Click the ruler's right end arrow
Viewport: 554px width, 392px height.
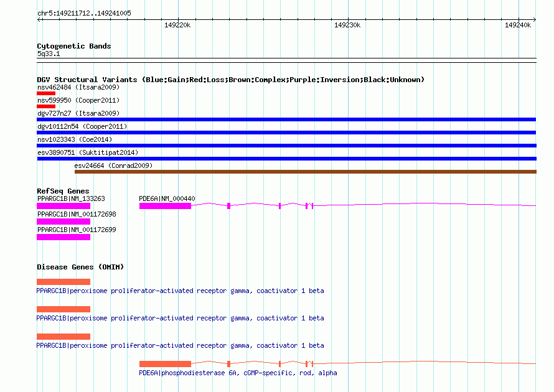[534, 19]
